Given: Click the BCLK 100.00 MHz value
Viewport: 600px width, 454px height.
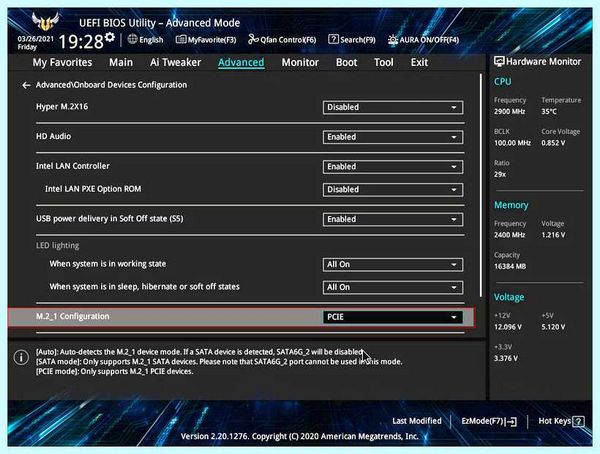Looking at the screenshot, I should coord(512,143).
